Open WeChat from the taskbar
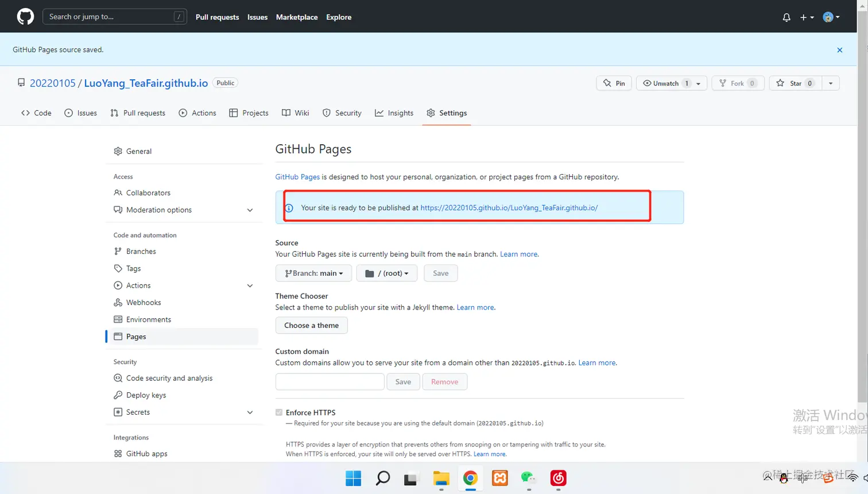868x494 pixels. coord(529,478)
